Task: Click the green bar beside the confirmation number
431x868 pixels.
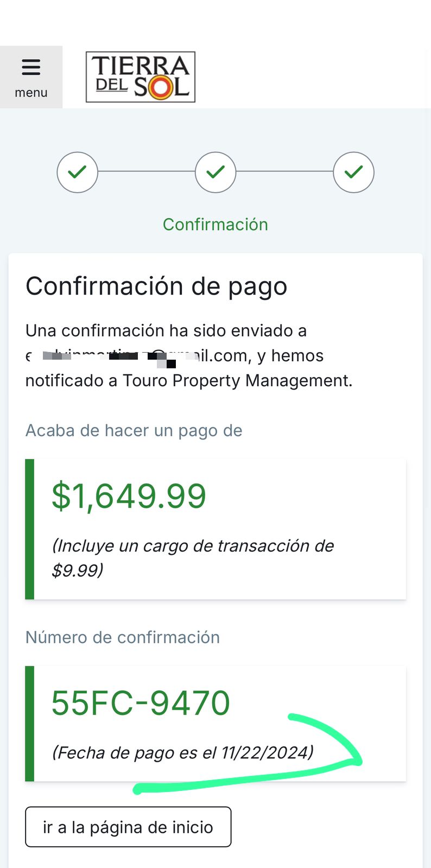Action: [30, 724]
